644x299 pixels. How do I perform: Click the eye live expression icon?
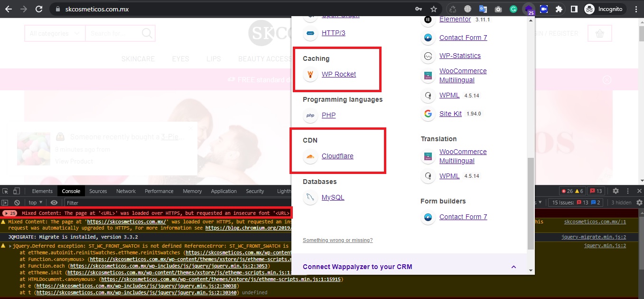click(54, 203)
